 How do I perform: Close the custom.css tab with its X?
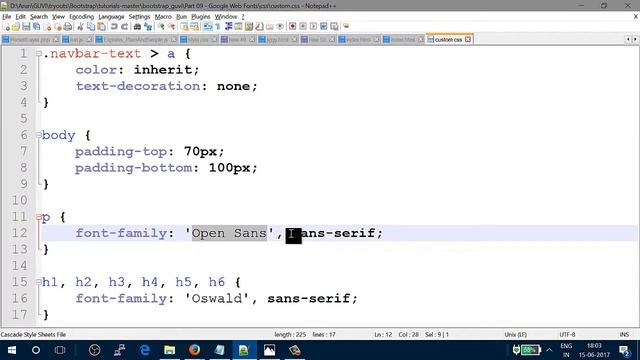coord(468,40)
